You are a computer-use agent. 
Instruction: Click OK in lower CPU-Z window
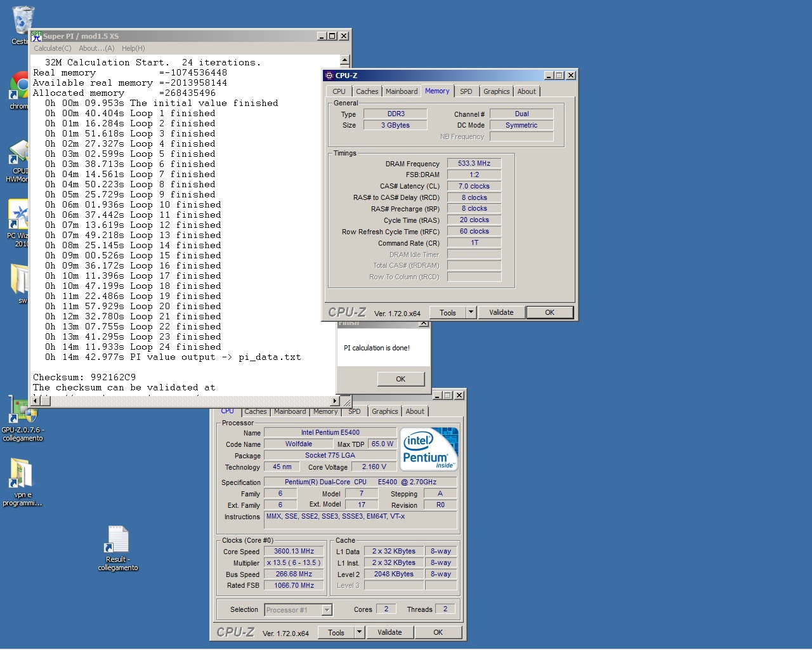438,632
